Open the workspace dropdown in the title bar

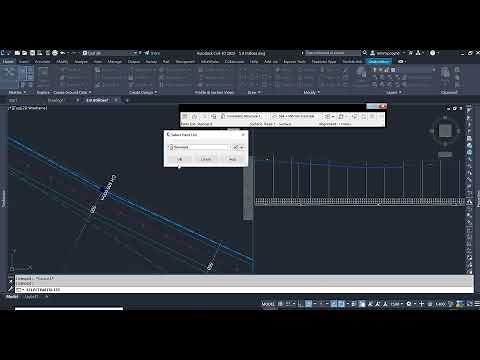point(110,53)
